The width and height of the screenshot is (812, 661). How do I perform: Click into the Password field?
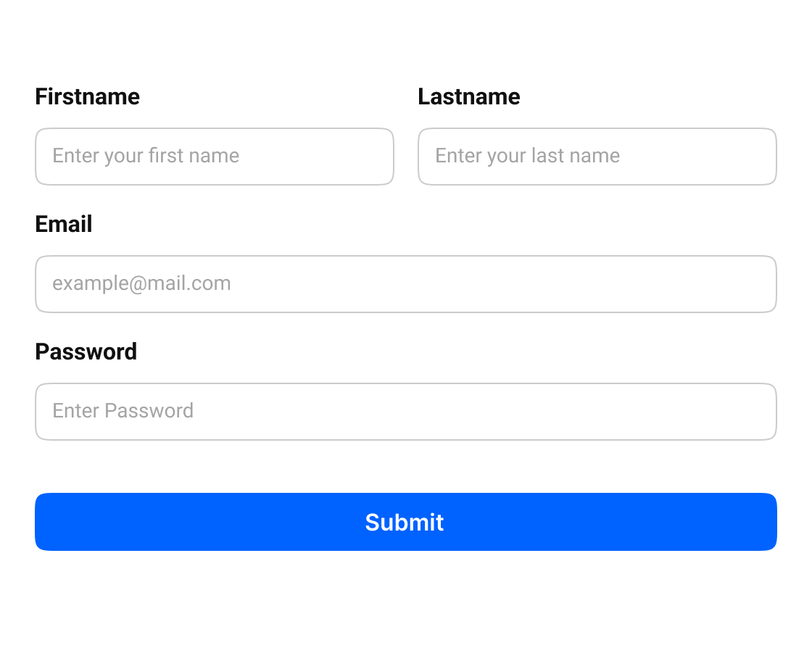[406, 412]
